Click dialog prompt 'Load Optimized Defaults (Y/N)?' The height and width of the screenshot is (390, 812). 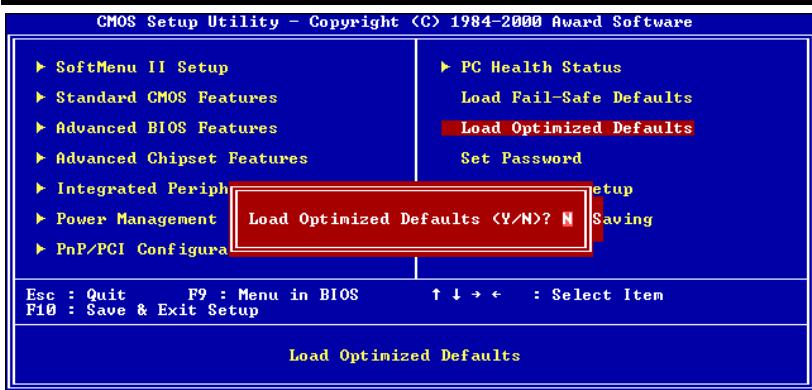[400, 219]
